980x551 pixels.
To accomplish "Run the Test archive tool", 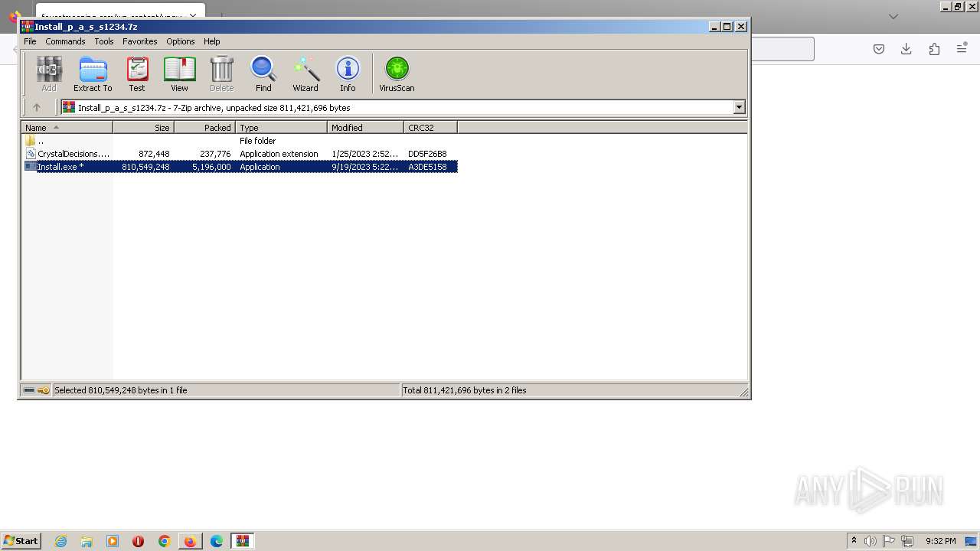I will click(137, 74).
